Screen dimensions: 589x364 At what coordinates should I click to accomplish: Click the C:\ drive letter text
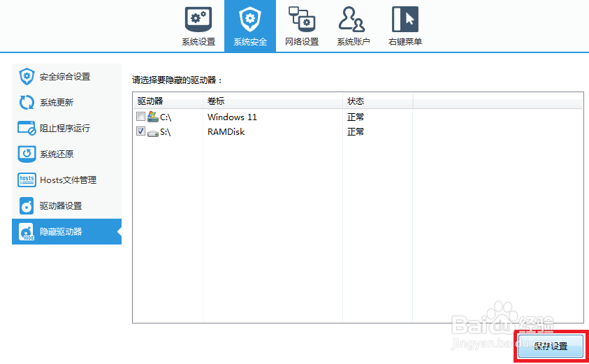point(166,117)
